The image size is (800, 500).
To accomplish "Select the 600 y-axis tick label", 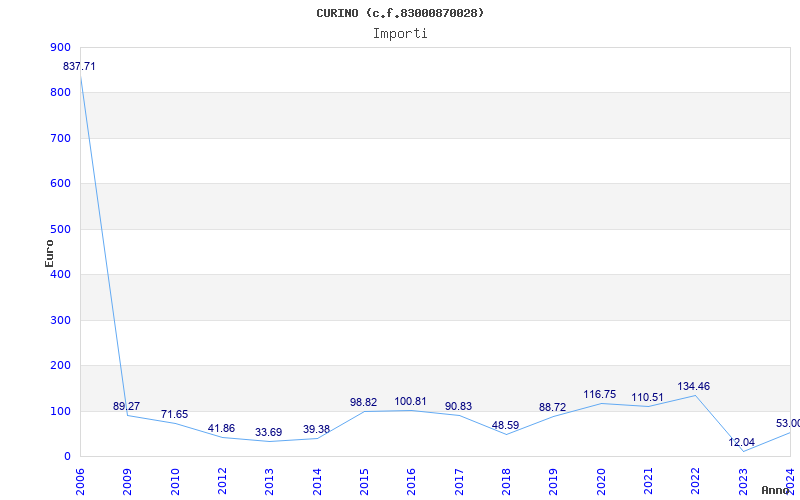I will (61, 184).
